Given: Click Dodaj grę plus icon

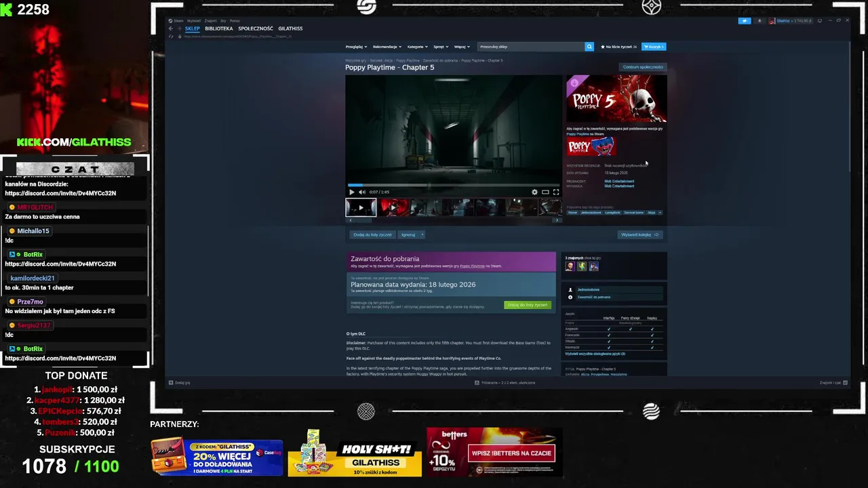Looking at the screenshot, I should 171,383.
